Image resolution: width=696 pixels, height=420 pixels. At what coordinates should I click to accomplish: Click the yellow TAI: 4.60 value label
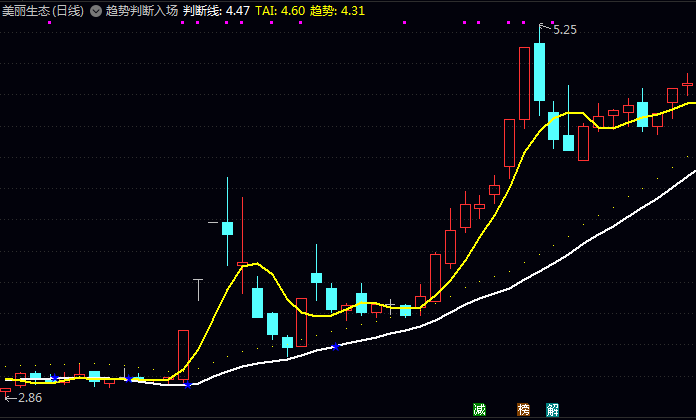point(280,11)
